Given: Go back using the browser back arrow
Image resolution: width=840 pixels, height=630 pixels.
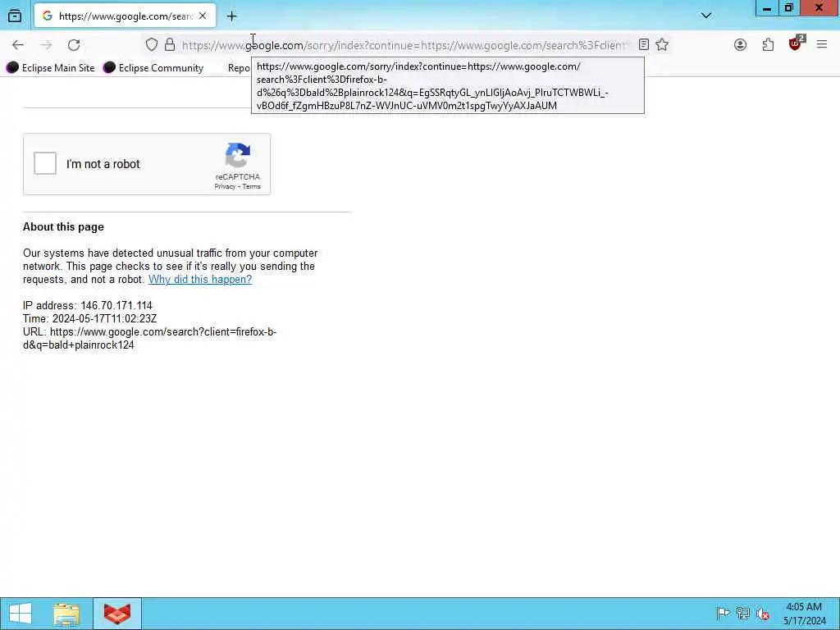Looking at the screenshot, I should (x=18, y=45).
